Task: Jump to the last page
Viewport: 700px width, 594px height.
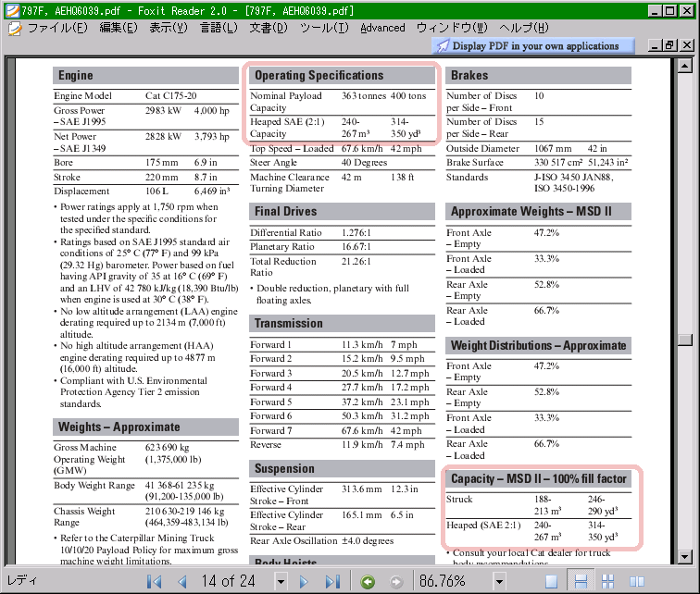Action: (332, 581)
